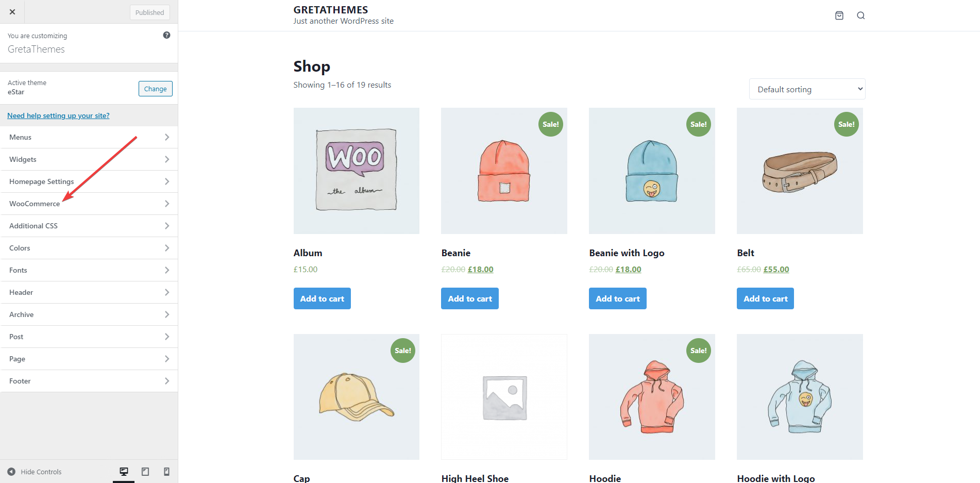Open the Menus customizer section
The width and height of the screenshot is (980, 483).
(89, 137)
